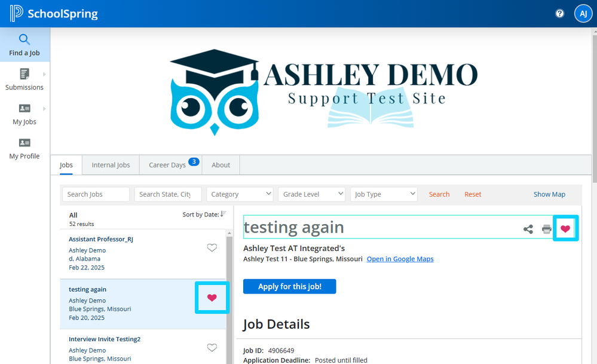Share the 'testing again' job posting

(x=528, y=228)
